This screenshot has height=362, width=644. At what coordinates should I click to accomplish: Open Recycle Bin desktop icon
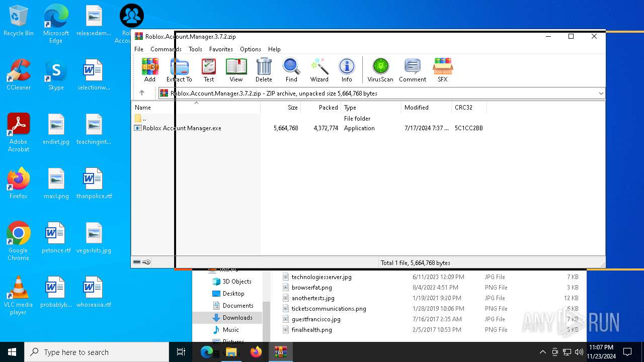19,21
